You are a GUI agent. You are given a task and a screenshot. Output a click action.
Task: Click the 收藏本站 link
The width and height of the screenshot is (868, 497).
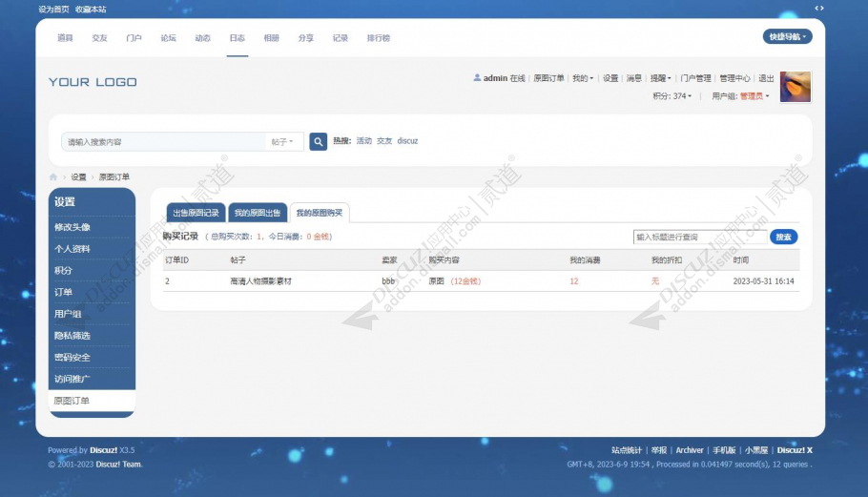click(x=91, y=9)
